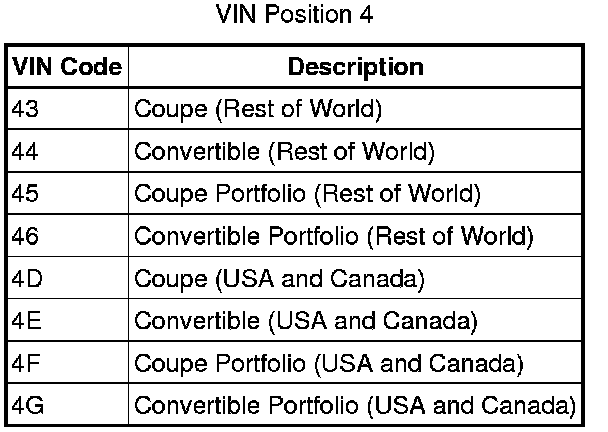
Task: Click 'Coupe Portfolio (USA and Canada)' description
Action: click(328, 364)
